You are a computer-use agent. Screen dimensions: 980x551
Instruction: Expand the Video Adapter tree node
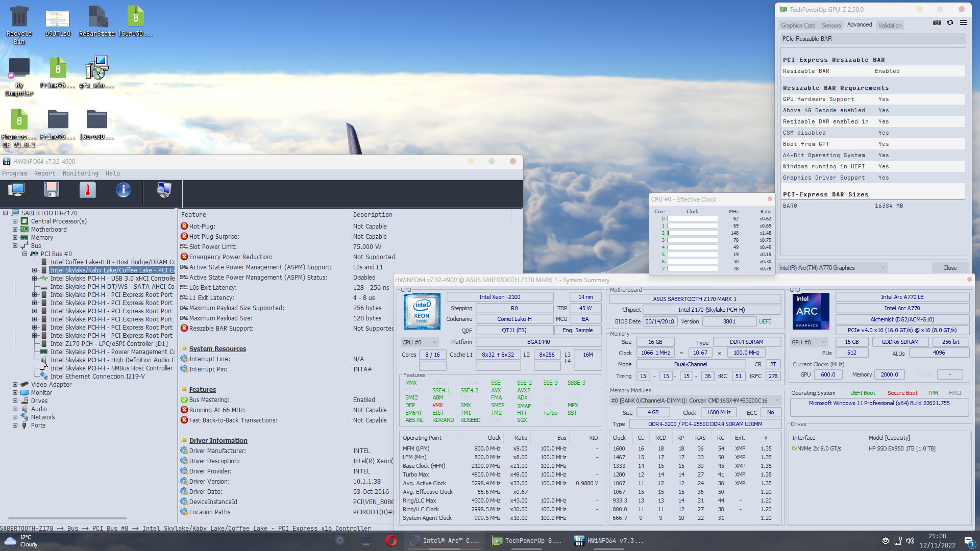tap(15, 385)
